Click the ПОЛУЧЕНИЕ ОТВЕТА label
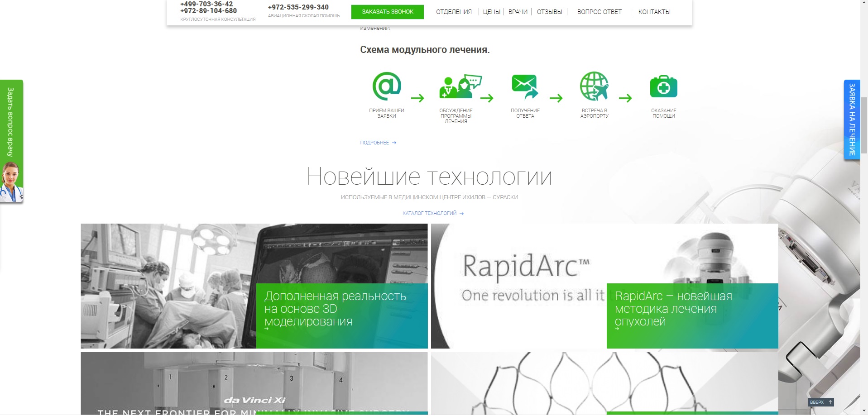 pos(525,113)
